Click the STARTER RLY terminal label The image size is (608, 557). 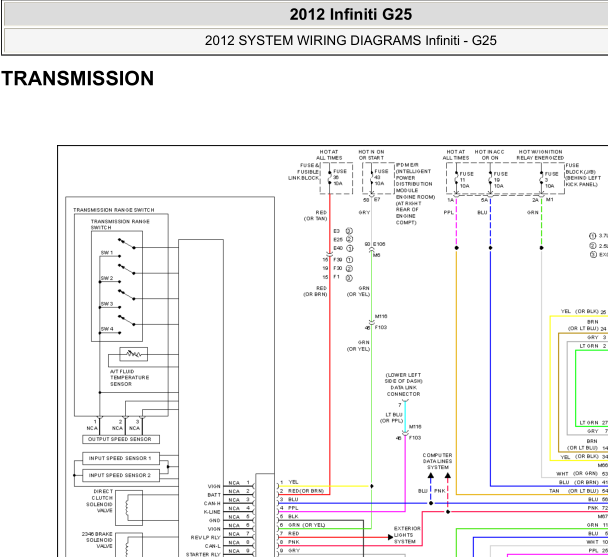[x=203, y=554]
